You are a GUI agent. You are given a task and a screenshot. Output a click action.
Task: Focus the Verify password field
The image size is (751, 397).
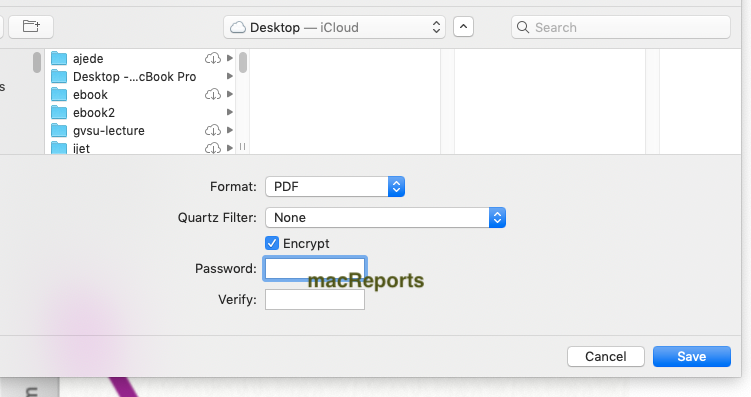coord(315,299)
